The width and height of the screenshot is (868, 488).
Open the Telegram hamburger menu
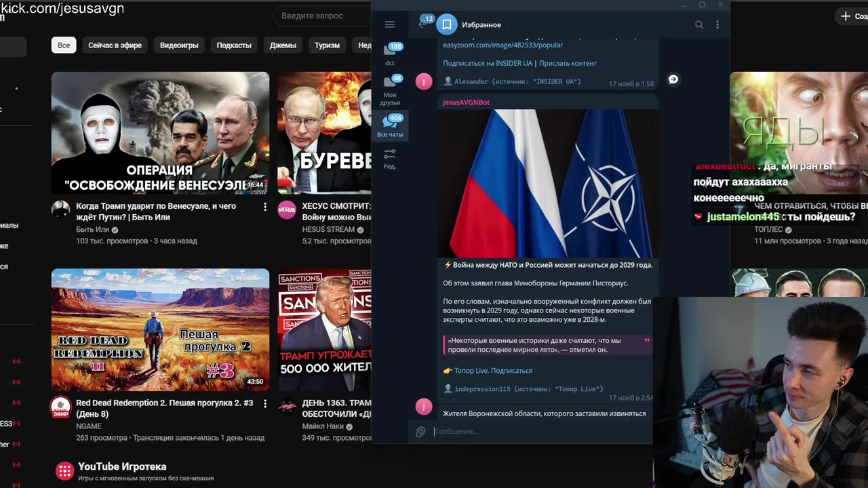click(x=389, y=24)
